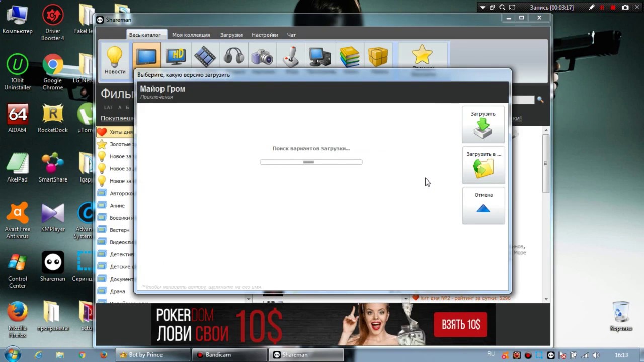Open the IObit Uninstaller desktop icon
Viewport: 644px width, 362px height.
pyautogui.click(x=17, y=72)
